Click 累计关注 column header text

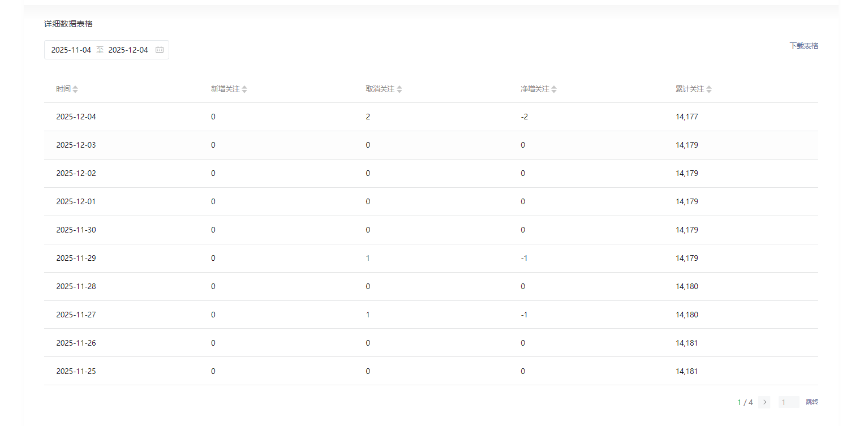click(x=690, y=89)
